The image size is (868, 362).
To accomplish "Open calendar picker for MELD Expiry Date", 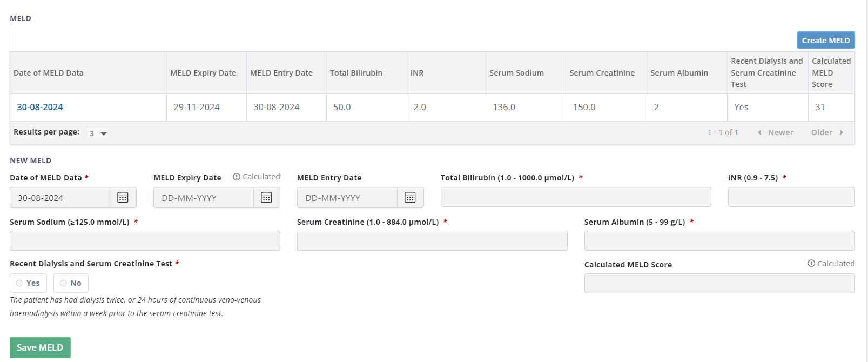I will [266, 198].
